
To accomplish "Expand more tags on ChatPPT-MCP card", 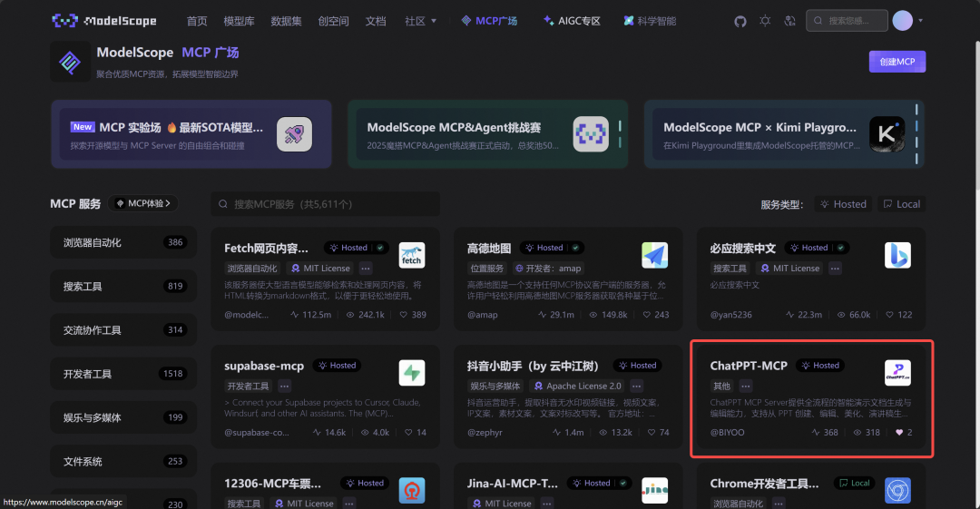I will click(x=746, y=386).
